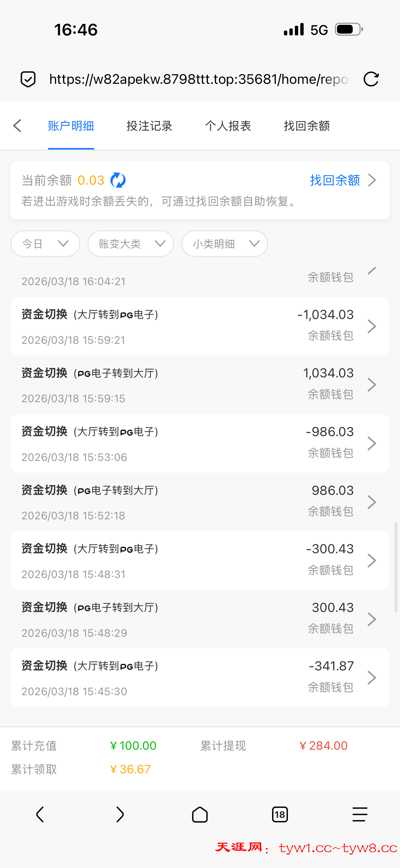Tap the browser forward navigation arrow
The width and height of the screenshot is (400, 868).
[x=120, y=814]
